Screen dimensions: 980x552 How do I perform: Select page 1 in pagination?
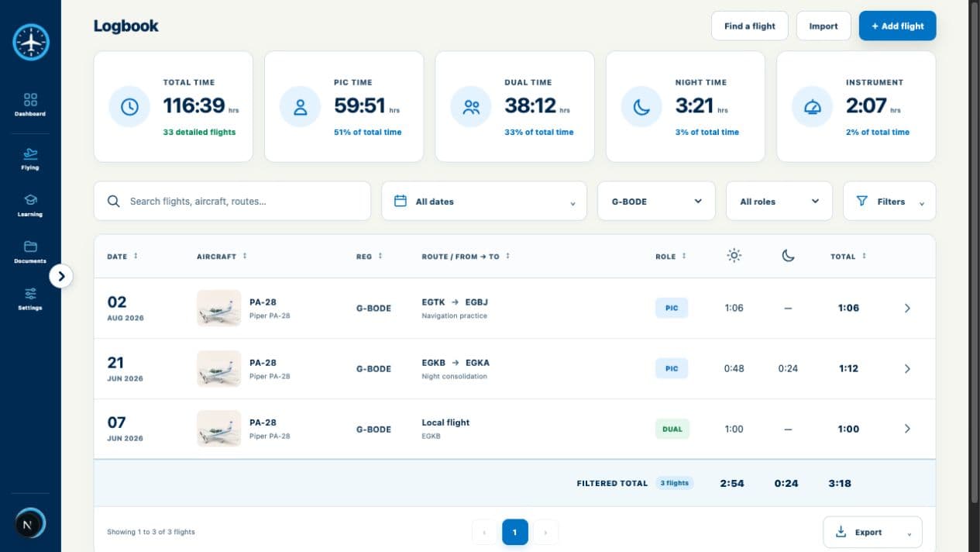[x=515, y=532]
